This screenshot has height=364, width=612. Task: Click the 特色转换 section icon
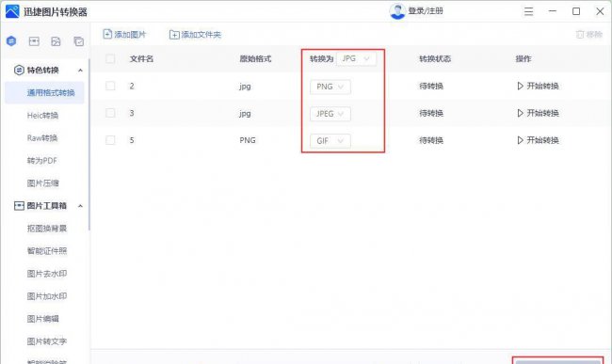coord(19,71)
